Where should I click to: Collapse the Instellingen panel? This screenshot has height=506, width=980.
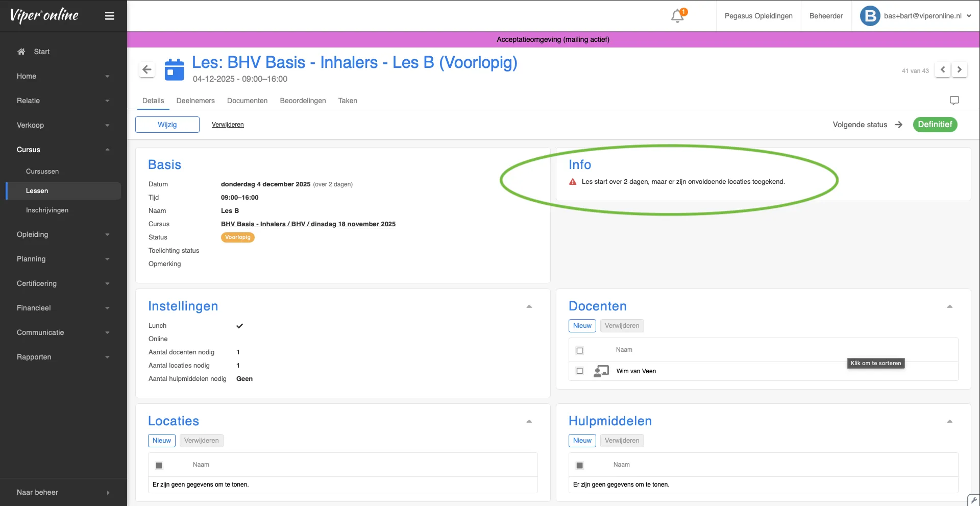pyautogui.click(x=529, y=306)
